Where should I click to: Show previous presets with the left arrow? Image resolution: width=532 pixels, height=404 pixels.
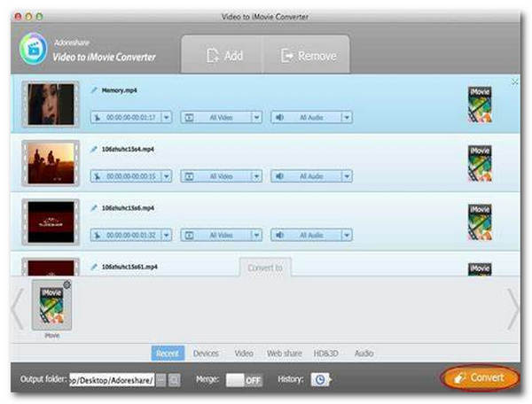click(x=17, y=308)
